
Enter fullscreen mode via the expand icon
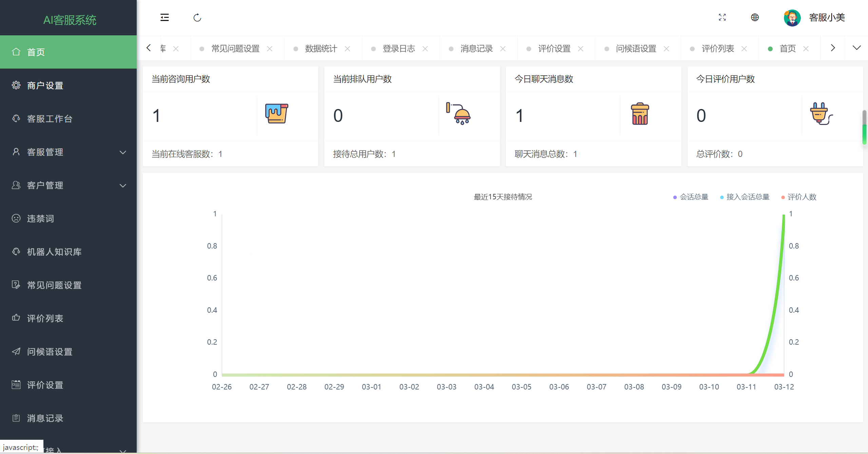722,17
